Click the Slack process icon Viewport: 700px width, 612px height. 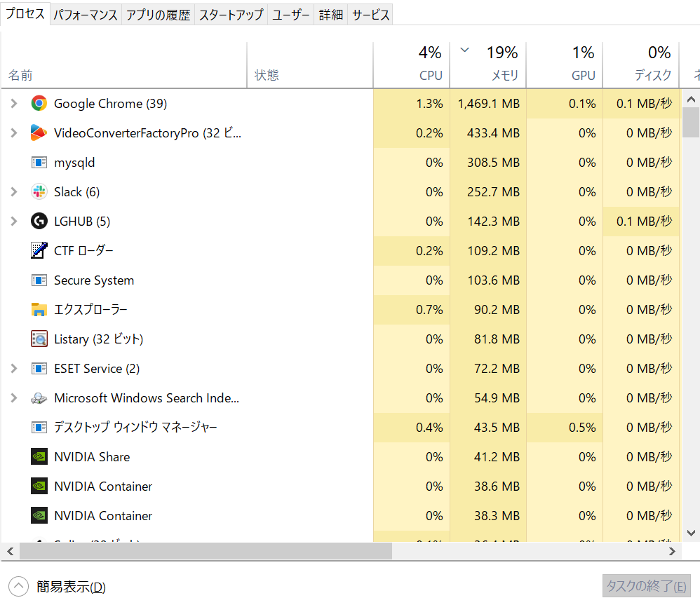point(39,192)
